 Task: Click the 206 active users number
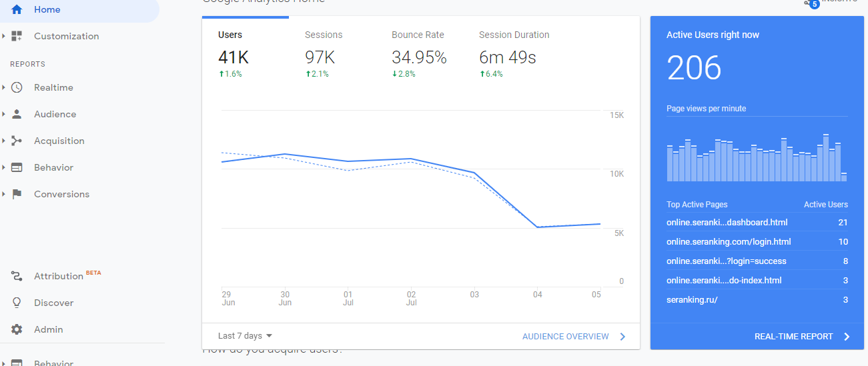[694, 68]
